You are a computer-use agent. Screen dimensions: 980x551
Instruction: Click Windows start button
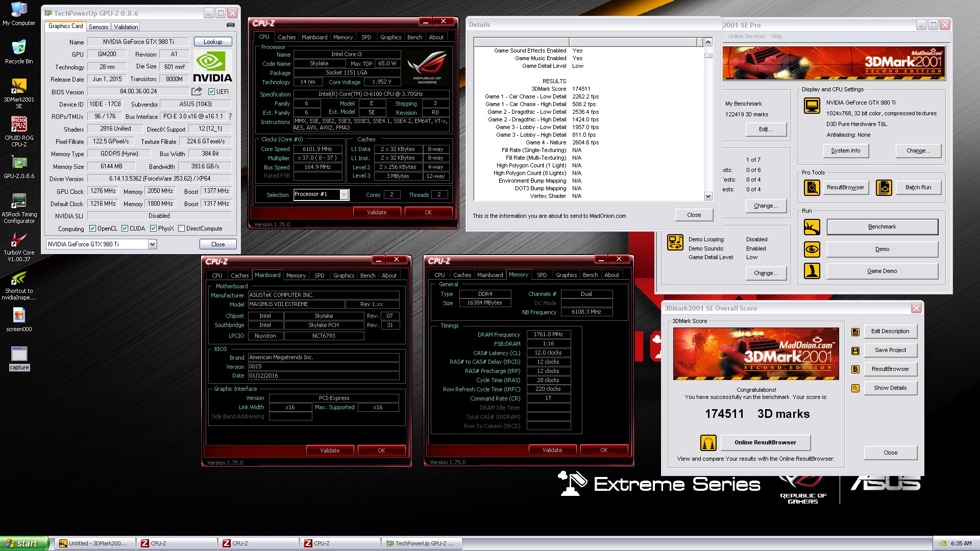pyautogui.click(x=24, y=543)
